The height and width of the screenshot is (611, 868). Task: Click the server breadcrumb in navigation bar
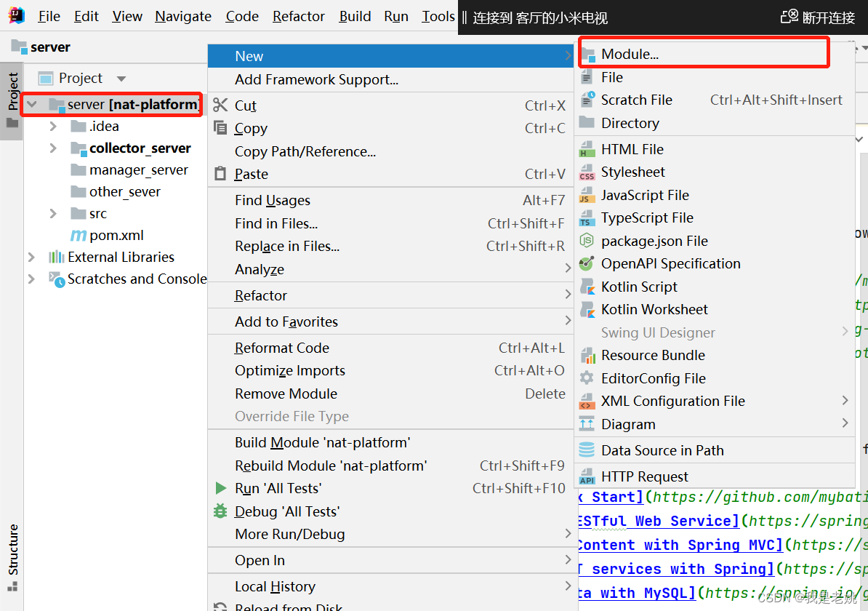click(x=41, y=47)
